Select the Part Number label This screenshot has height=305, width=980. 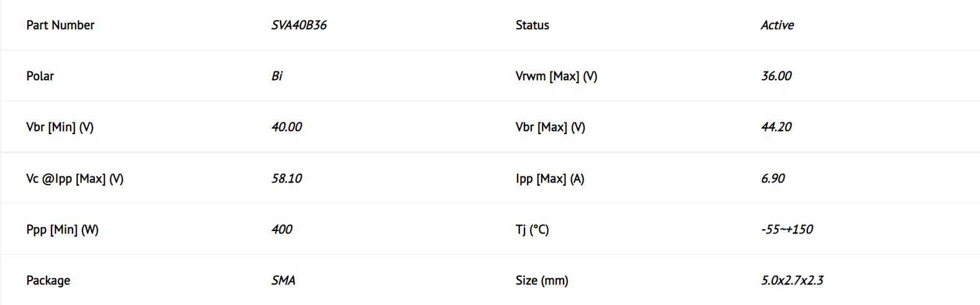pyautogui.click(x=60, y=25)
